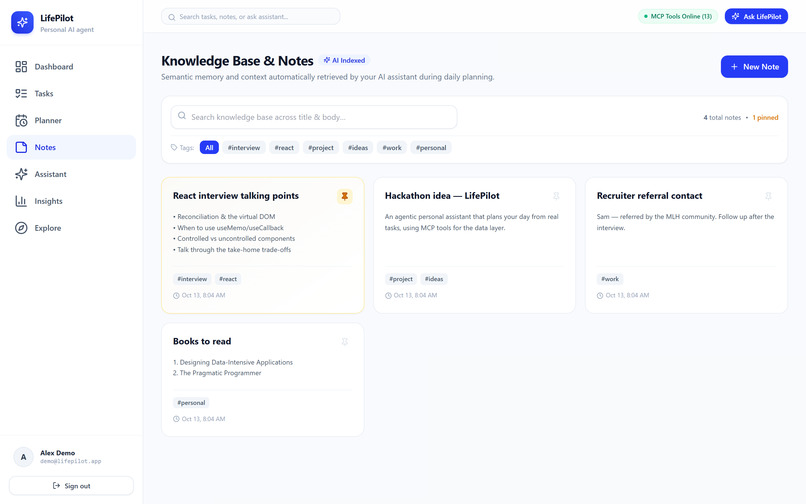The height and width of the screenshot is (504, 806).
Task: Open the Books to read title
Action: click(202, 341)
